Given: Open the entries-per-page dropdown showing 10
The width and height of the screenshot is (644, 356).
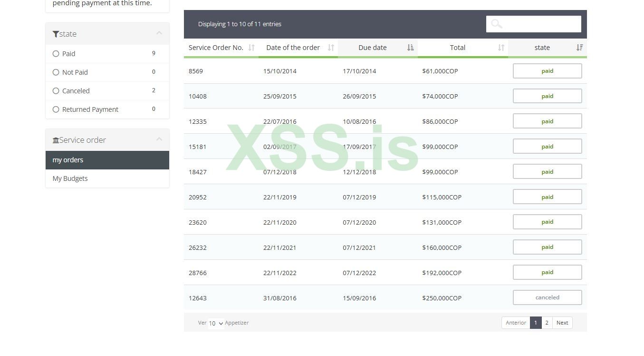Looking at the screenshot, I should pyautogui.click(x=216, y=323).
